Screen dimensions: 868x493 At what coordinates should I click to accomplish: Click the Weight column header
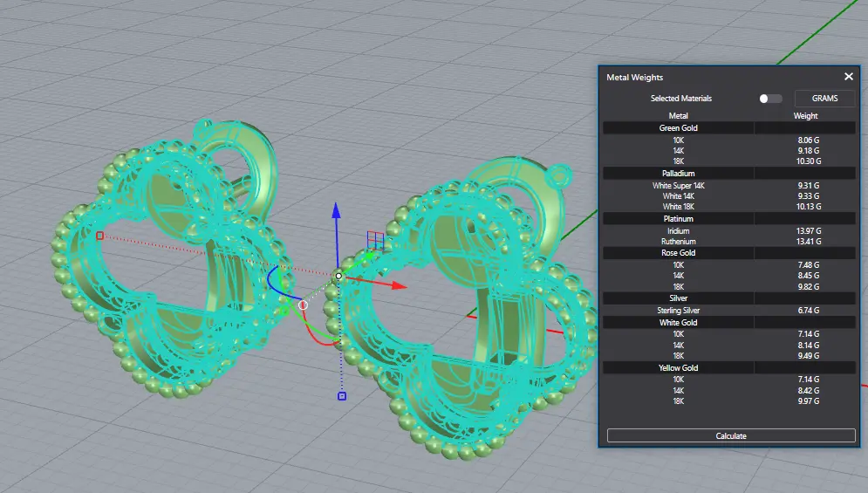click(x=805, y=116)
